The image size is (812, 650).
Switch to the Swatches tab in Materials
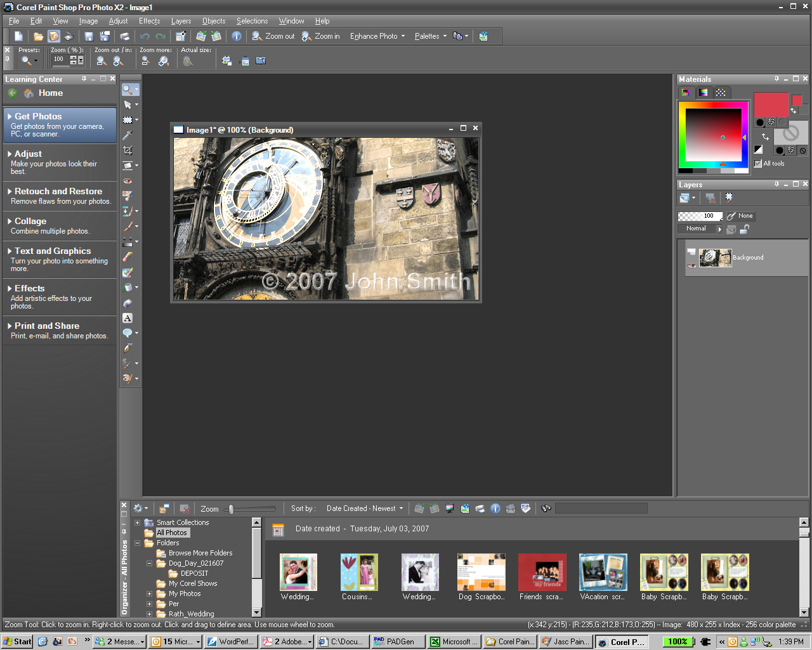(x=721, y=93)
